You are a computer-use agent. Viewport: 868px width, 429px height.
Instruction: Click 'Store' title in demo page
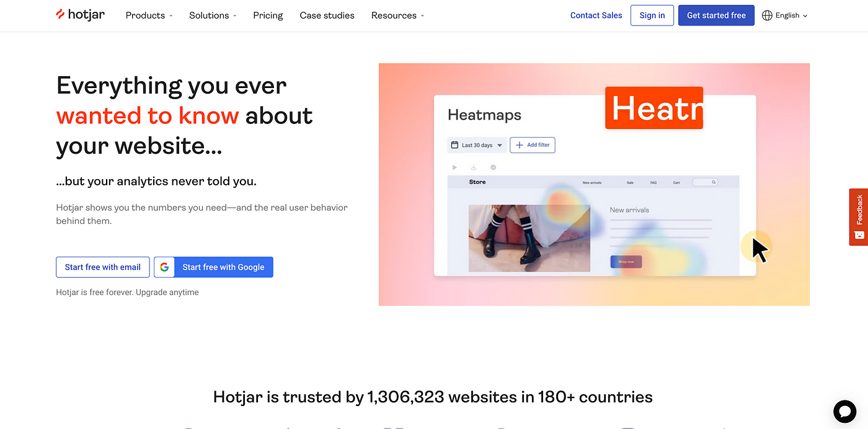tap(477, 182)
